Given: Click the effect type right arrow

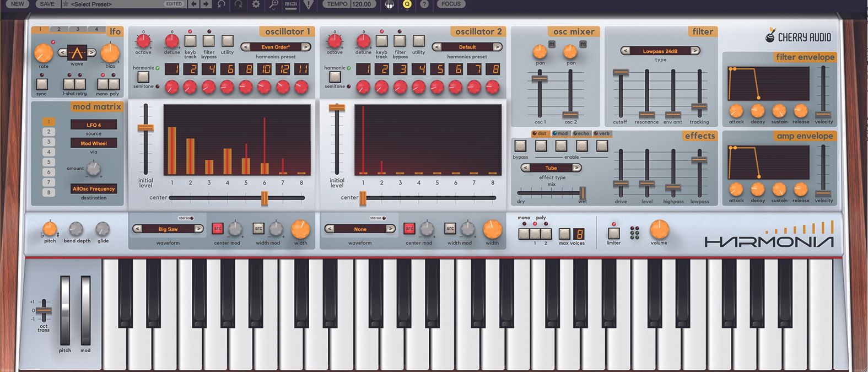Looking at the screenshot, I should [577, 168].
